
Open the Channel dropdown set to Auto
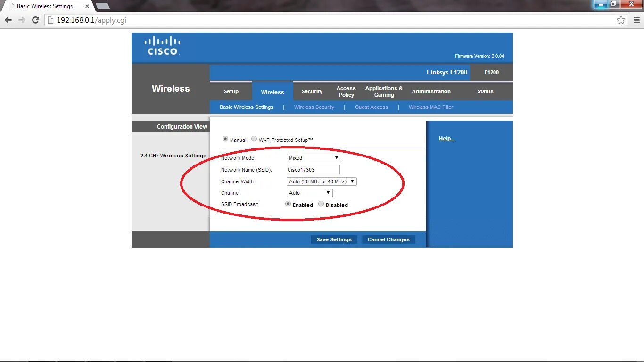point(309,193)
